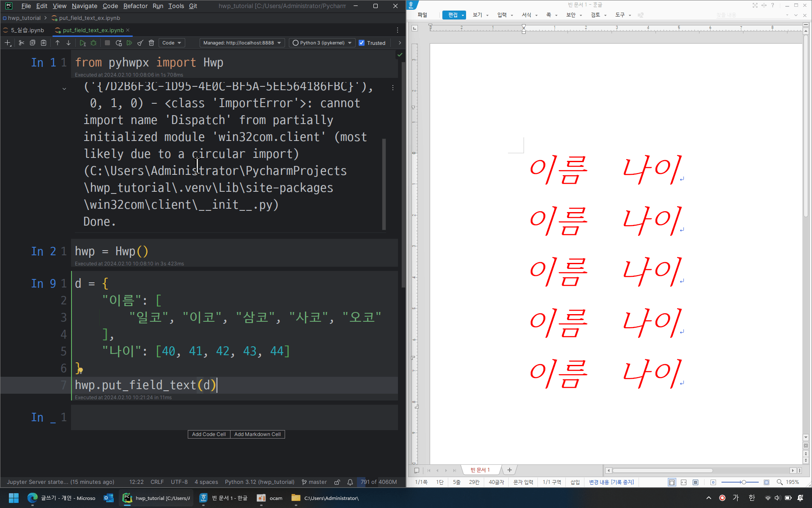The width and height of the screenshot is (812, 508).
Task: Restart the Jupyter kernel
Action: tap(119, 43)
